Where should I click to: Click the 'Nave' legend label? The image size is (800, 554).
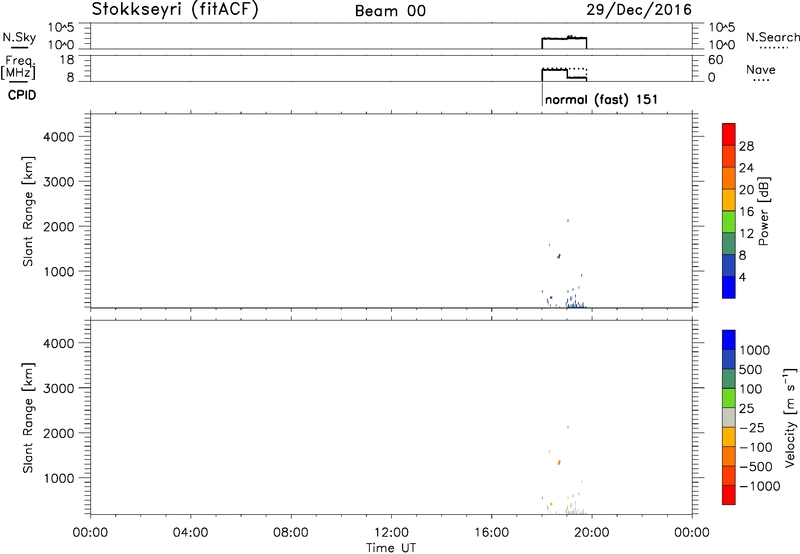coord(761,70)
